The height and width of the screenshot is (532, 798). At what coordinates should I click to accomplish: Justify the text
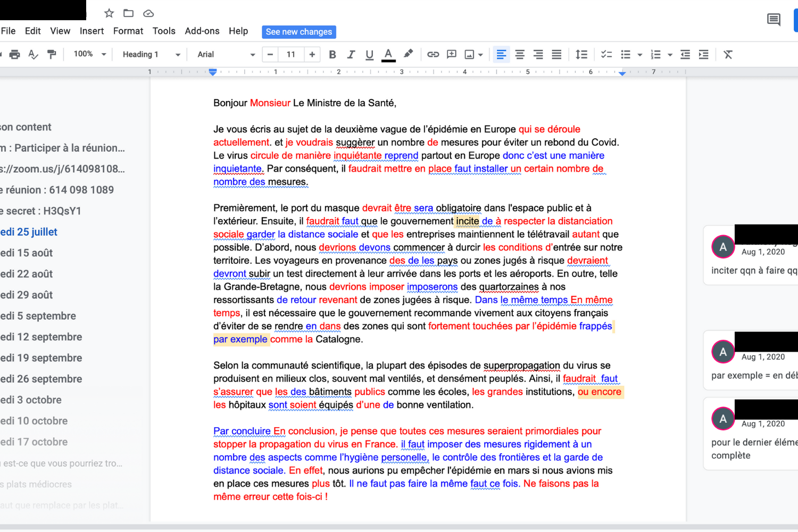coord(556,54)
